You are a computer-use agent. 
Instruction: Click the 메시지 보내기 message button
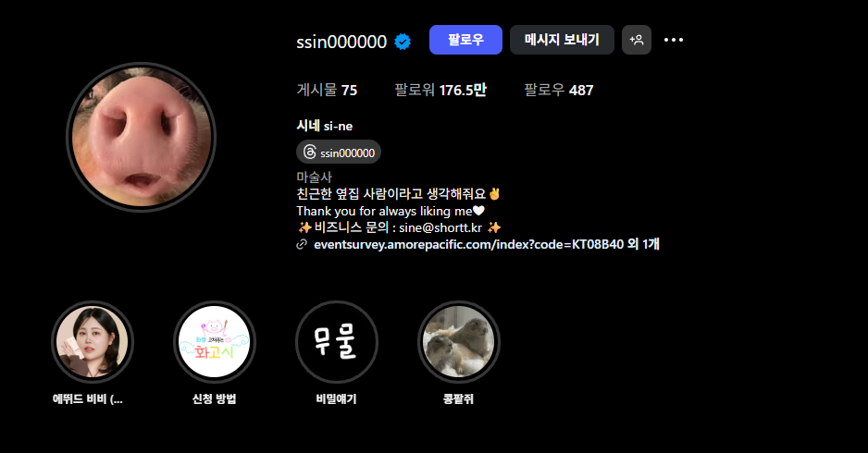coord(562,40)
